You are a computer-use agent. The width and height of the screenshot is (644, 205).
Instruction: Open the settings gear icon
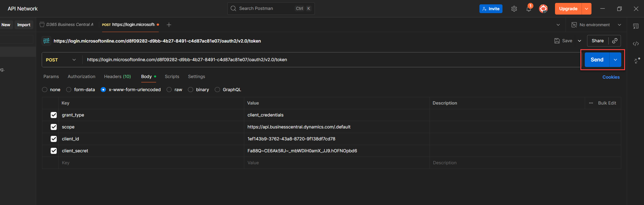tap(514, 9)
